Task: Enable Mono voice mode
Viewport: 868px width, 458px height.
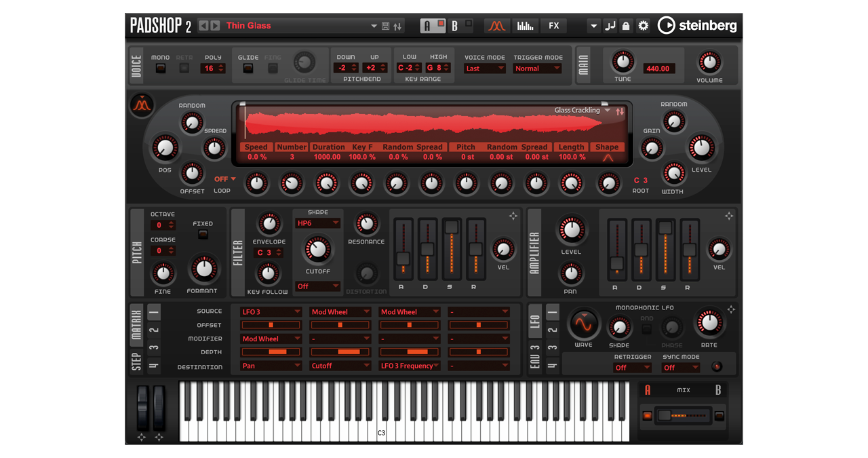Action: pyautogui.click(x=160, y=68)
